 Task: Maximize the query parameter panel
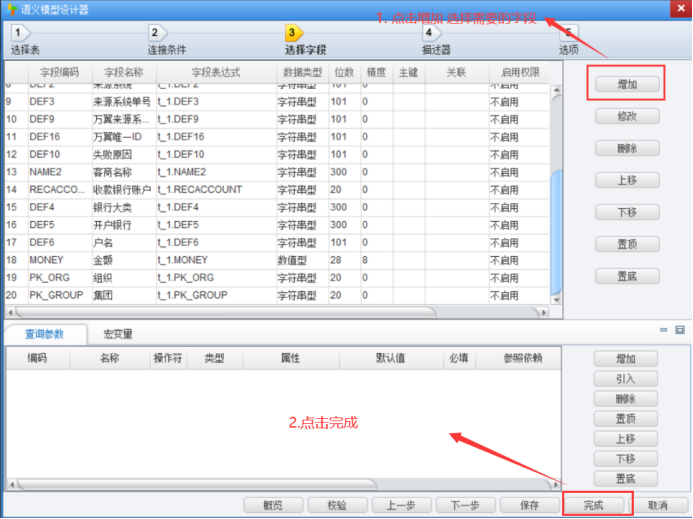680,330
